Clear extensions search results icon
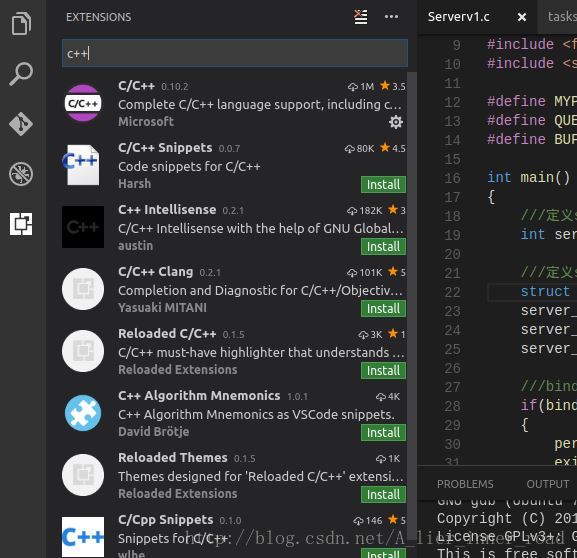This screenshot has width=577, height=558. [361, 17]
